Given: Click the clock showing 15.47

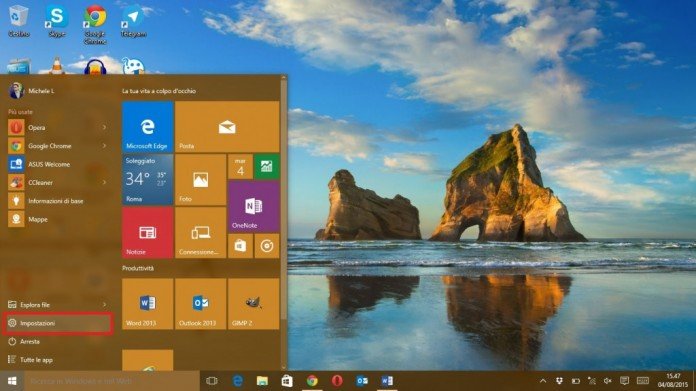Looking at the screenshot, I should pyautogui.click(x=673, y=380).
